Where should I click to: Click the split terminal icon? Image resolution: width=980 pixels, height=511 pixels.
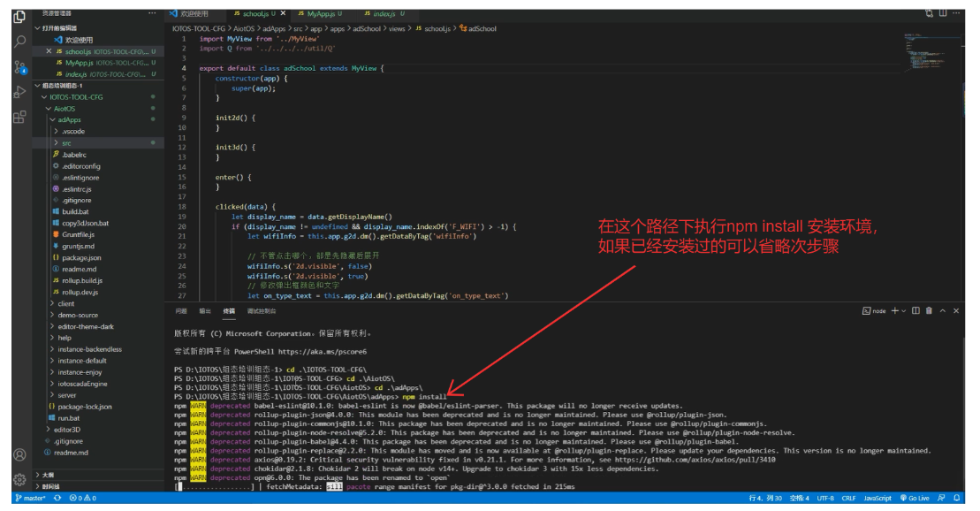tap(915, 311)
